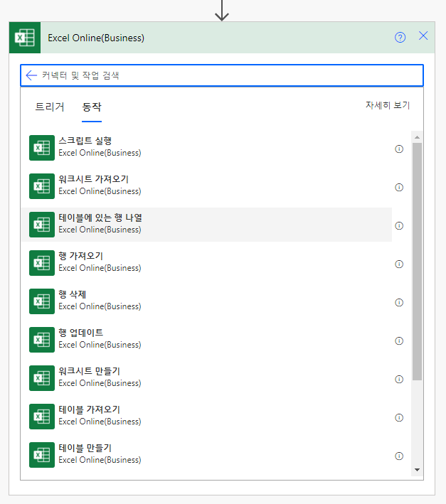The width and height of the screenshot is (446, 504).
Task: Select the 행 삭제 action
Action: click(x=206, y=301)
